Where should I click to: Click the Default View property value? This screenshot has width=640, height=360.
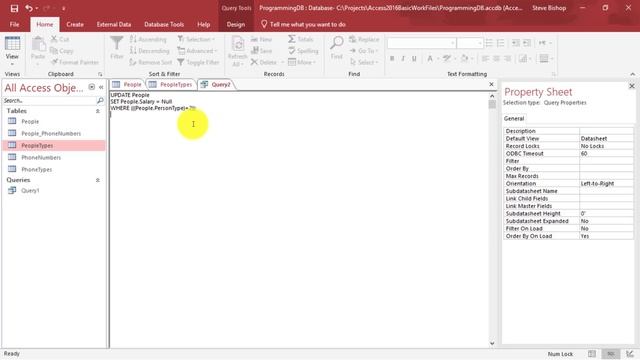click(x=606, y=139)
